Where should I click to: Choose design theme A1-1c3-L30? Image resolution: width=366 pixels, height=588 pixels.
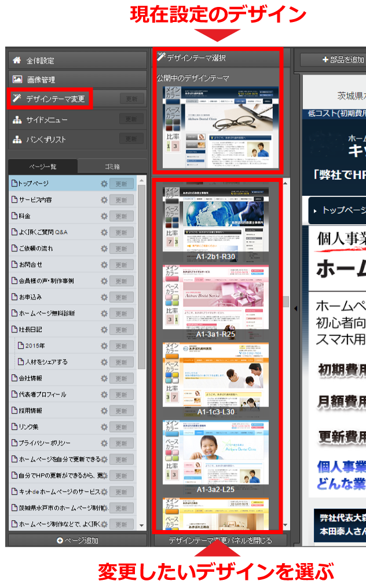coord(215,380)
